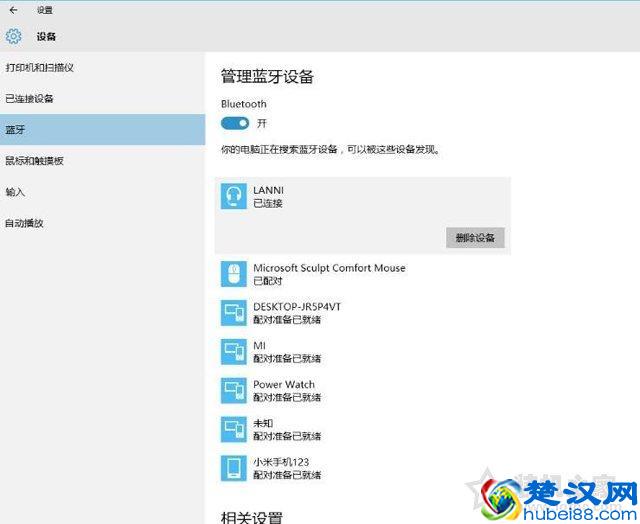Open 自动播放 in the sidebar
This screenshot has height=524, width=640.
pos(102,223)
